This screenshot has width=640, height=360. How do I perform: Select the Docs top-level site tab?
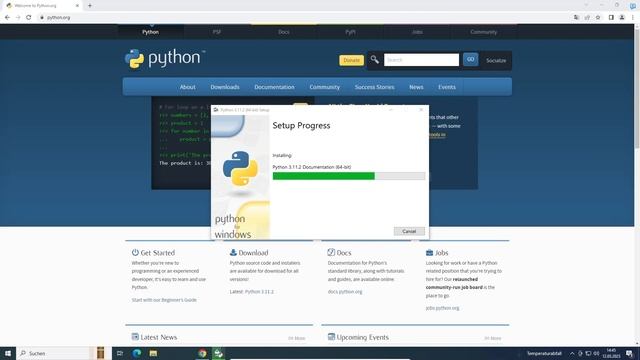tap(284, 32)
